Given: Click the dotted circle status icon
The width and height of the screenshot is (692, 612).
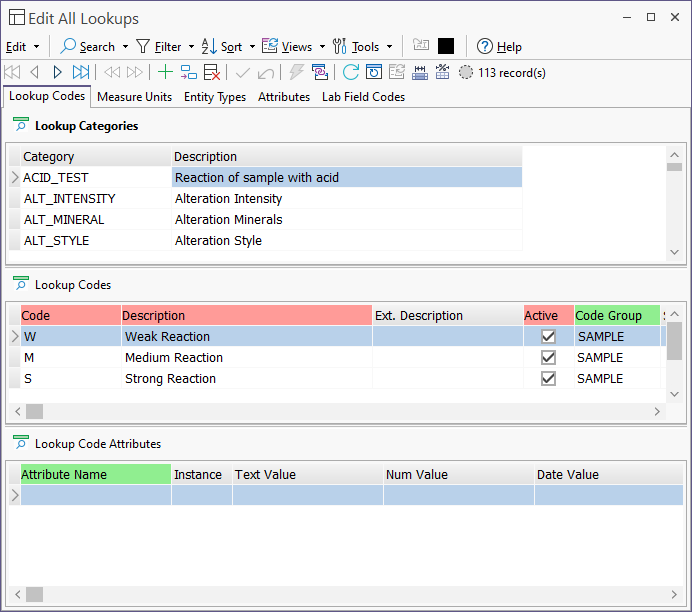Looking at the screenshot, I should (466, 72).
